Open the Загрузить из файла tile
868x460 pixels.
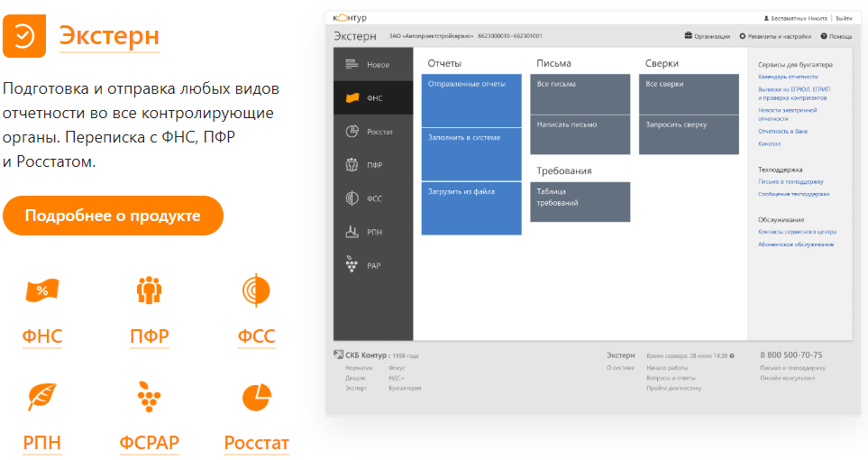tap(471, 208)
